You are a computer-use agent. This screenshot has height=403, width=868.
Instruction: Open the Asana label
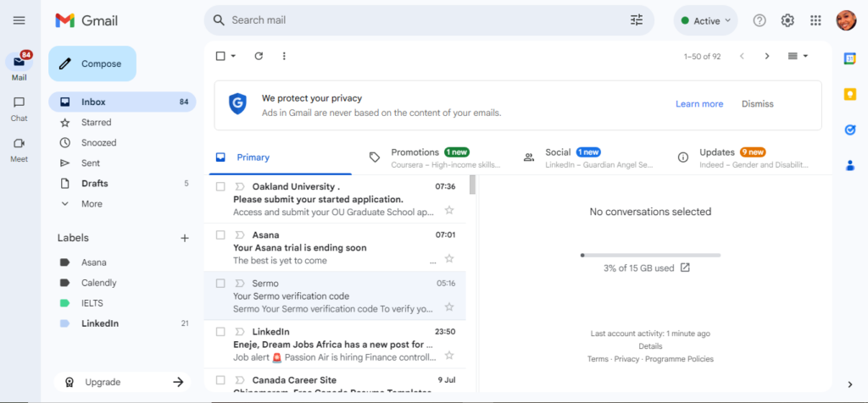122,262
